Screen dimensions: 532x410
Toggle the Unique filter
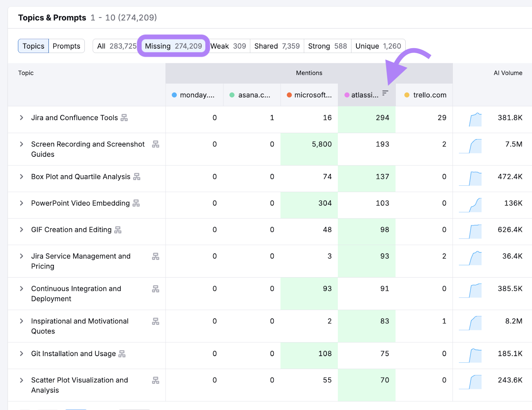coord(378,46)
